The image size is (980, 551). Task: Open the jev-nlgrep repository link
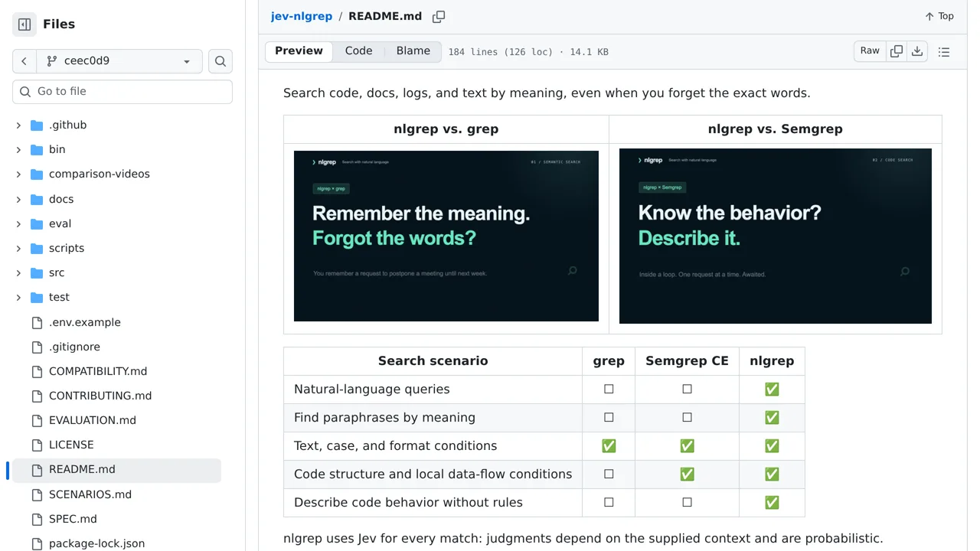(x=302, y=16)
